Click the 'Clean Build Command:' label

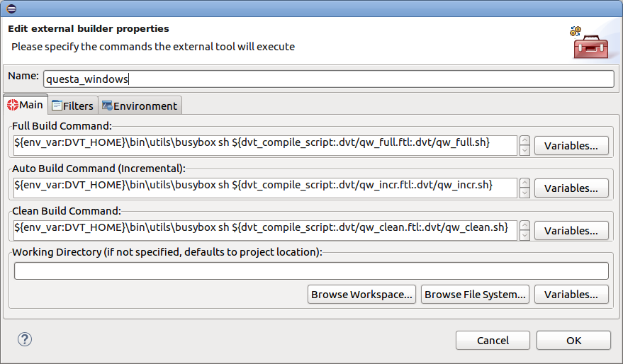67,211
